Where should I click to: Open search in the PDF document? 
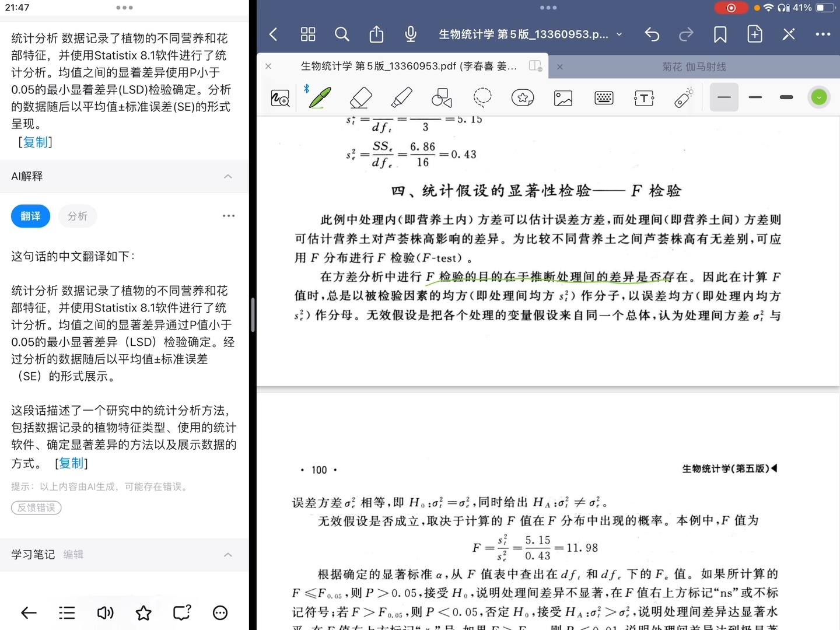[x=342, y=34]
